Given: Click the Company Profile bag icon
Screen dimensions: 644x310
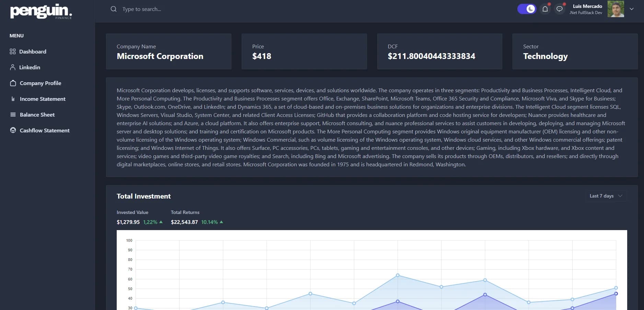Looking at the screenshot, I should (13, 83).
